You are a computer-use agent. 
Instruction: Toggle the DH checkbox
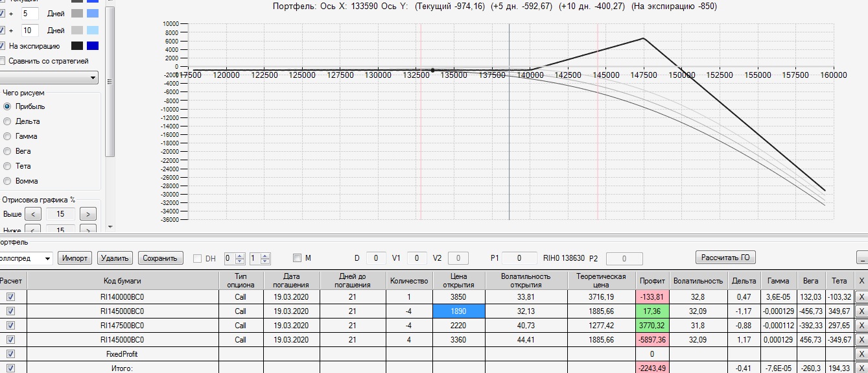pos(198,258)
